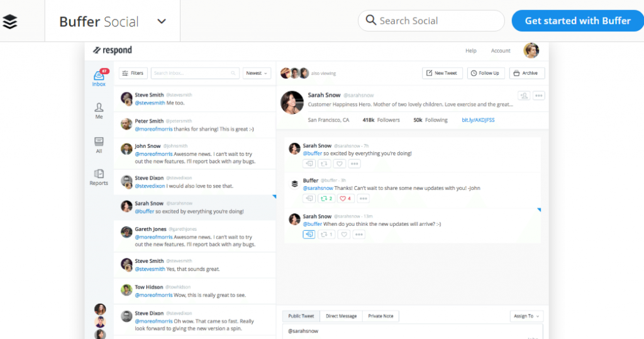
Task: Switch to the Private Note tab
Action: (x=380, y=316)
